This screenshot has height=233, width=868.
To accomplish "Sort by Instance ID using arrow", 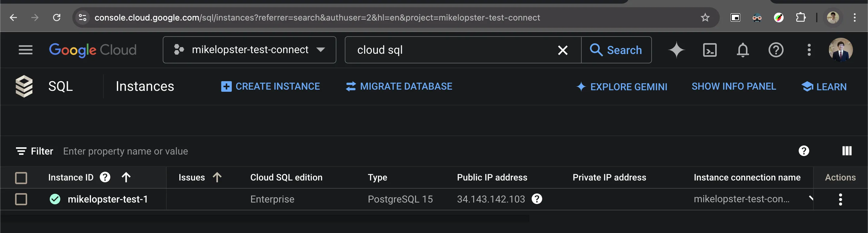I will click(x=126, y=177).
